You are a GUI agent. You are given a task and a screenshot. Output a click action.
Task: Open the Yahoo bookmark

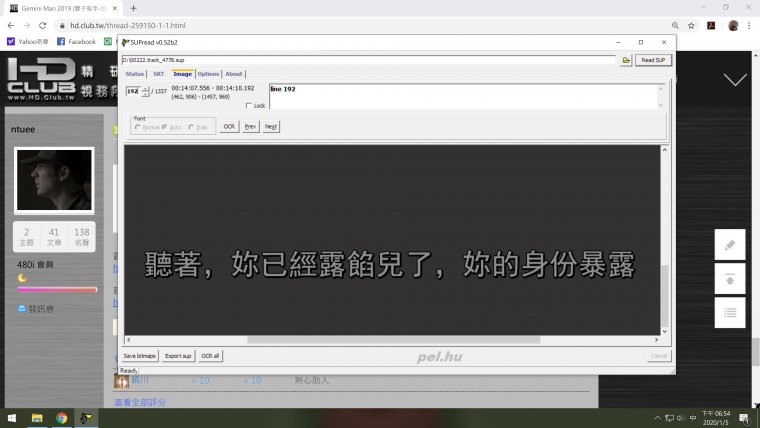(28, 42)
